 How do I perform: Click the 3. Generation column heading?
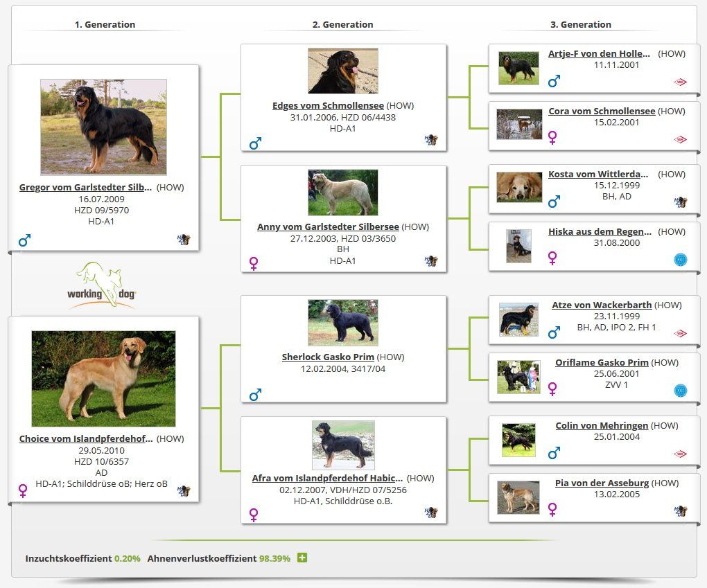click(581, 24)
